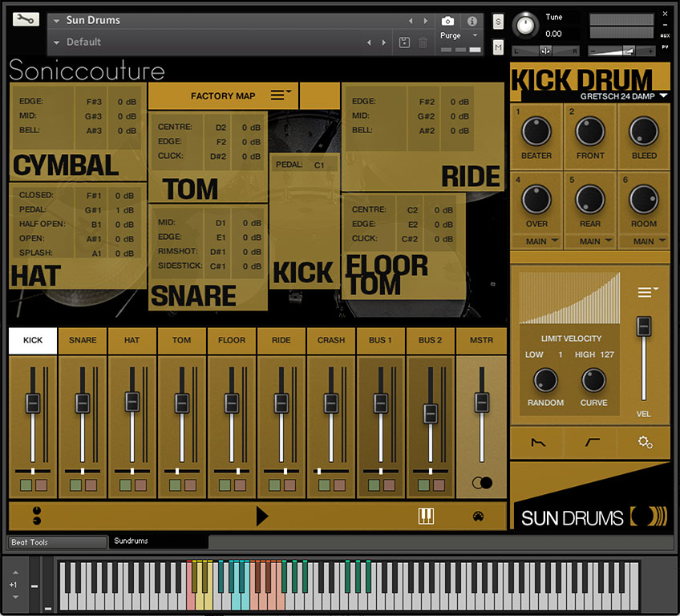Click the BUS 2 channel volume fader
This screenshot has height=616, width=680.
click(x=430, y=413)
